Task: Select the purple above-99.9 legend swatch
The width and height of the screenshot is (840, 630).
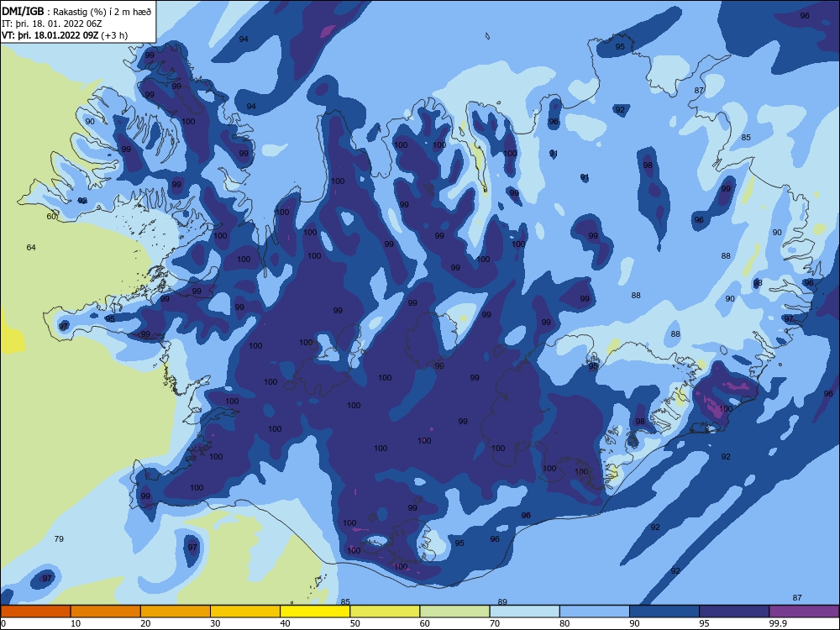Action: 804,612
